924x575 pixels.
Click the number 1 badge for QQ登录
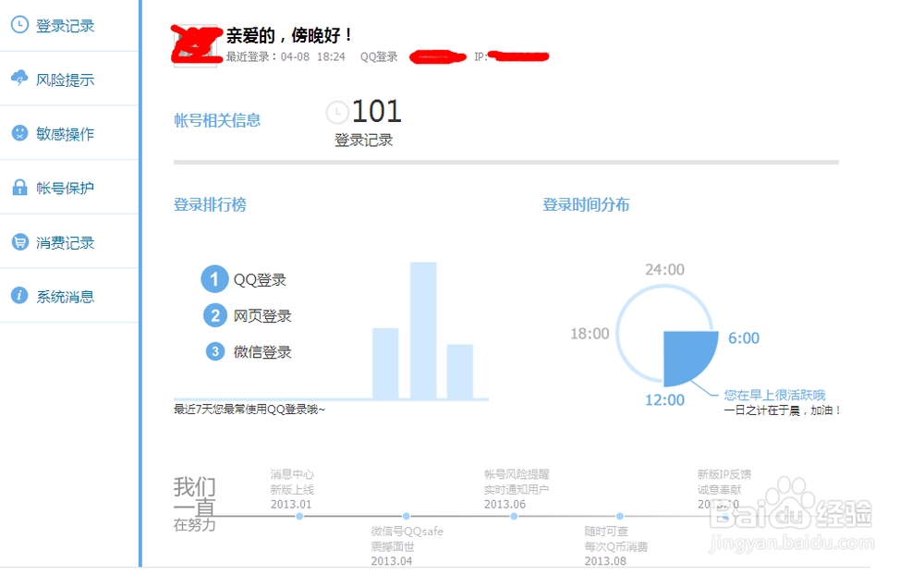pos(214,279)
